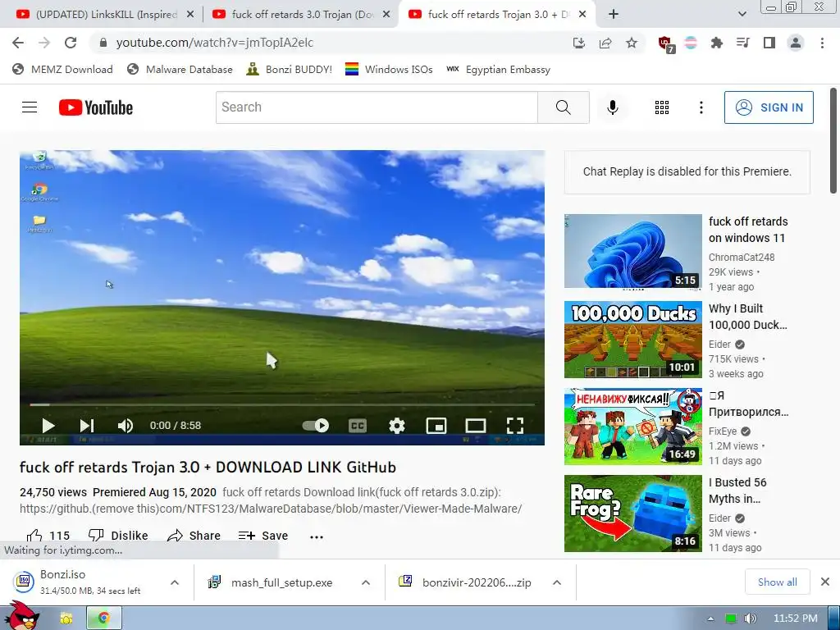The width and height of the screenshot is (840, 630).
Task: Open the MEMZ Download bookmark
Action: tap(62, 69)
